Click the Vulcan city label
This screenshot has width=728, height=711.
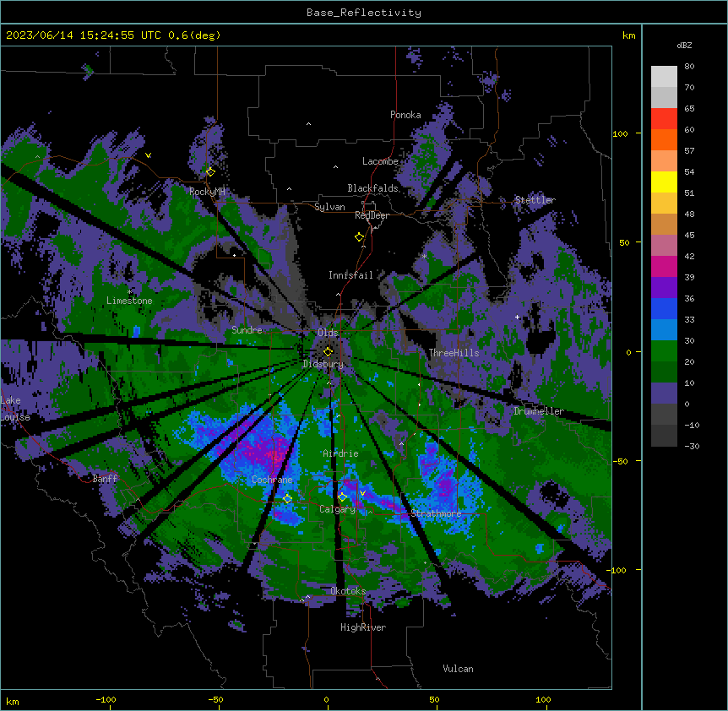click(x=459, y=669)
